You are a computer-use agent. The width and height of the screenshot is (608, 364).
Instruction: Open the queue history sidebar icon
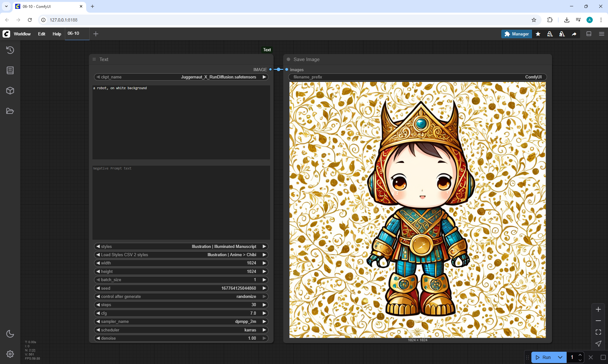point(10,50)
